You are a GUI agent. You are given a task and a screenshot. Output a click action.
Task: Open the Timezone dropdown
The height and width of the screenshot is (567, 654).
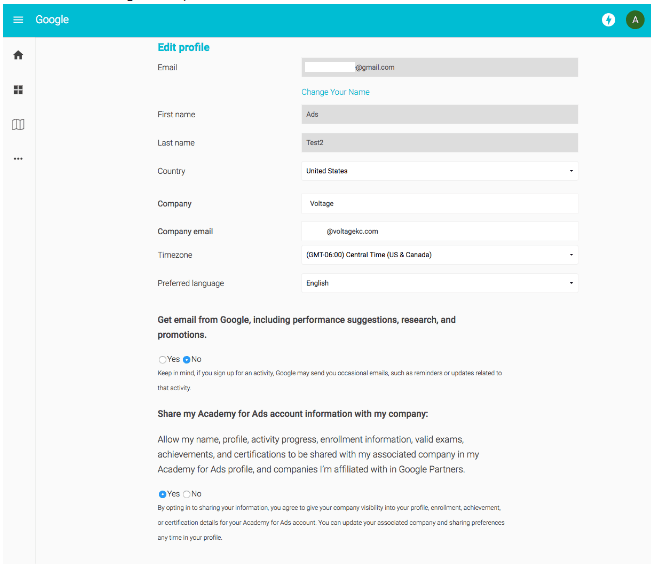coord(440,255)
